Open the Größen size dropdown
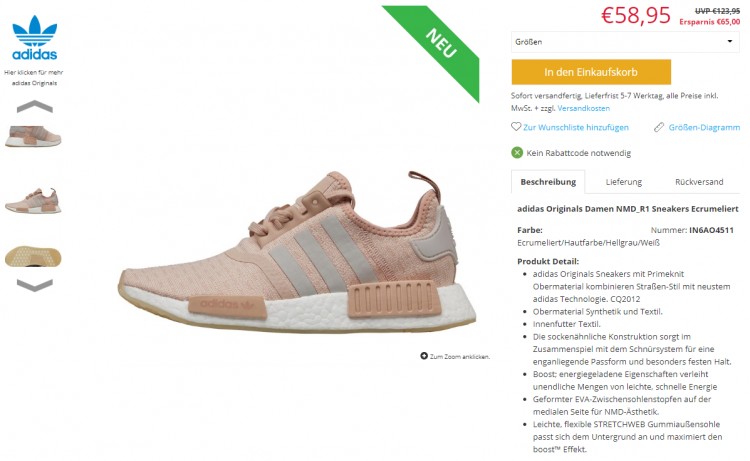This screenshot has width=750, height=461. point(625,42)
